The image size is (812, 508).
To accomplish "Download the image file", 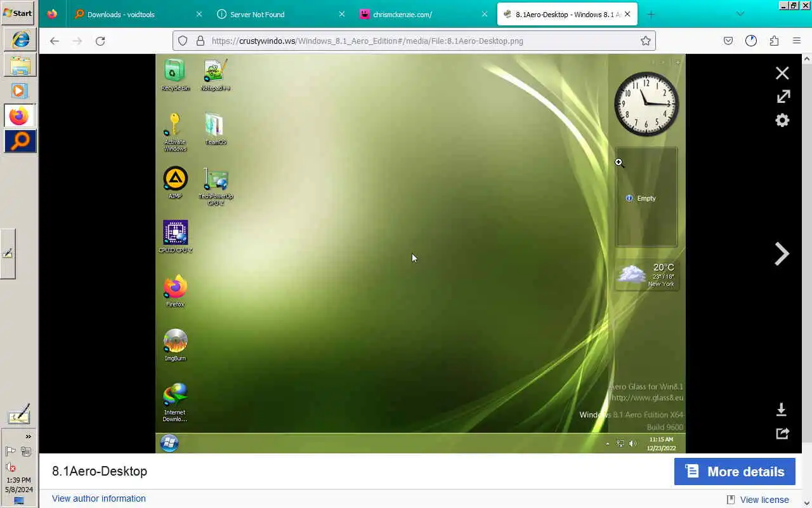I will [782, 410].
